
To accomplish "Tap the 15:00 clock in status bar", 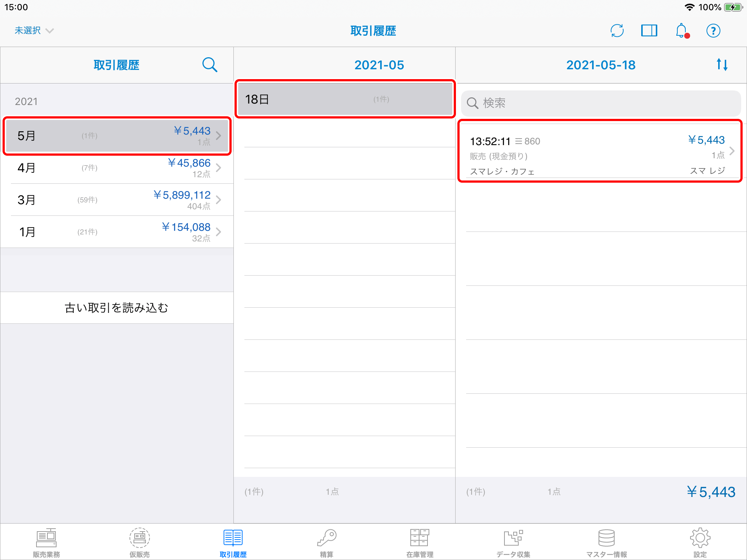I will click(16, 7).
